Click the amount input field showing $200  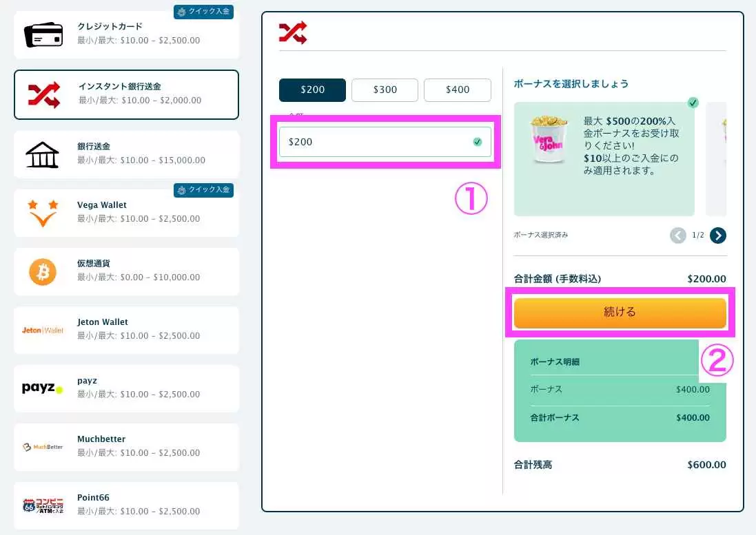[x=376, y=142]
